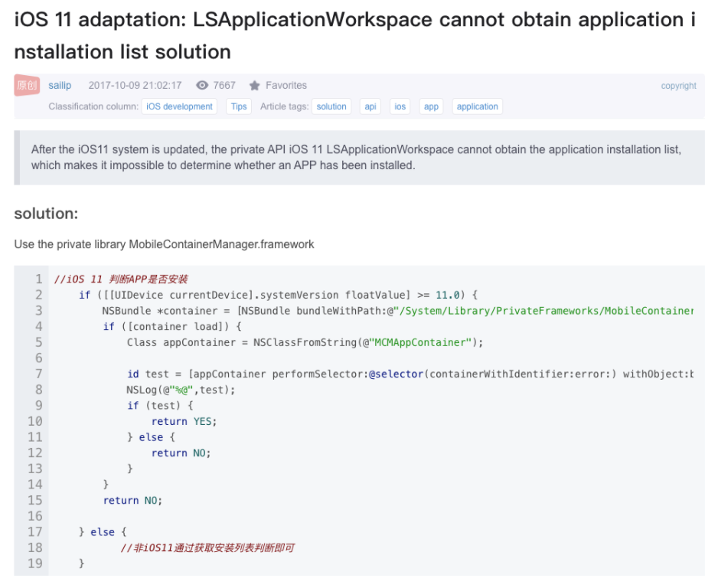The width and height of the screenshot is (718, 588).
Task: Click 'if ([container load]) {' line
Action: (x=172, y=326)
